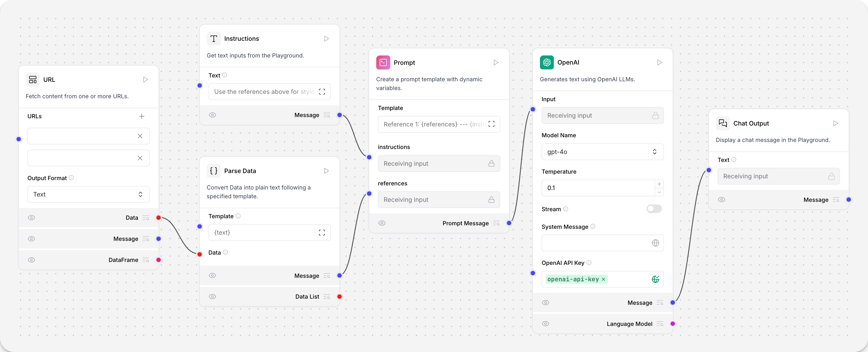
Task: Open the Model Name gpt-4o dropdown
Action: click(x=602, y=152)
